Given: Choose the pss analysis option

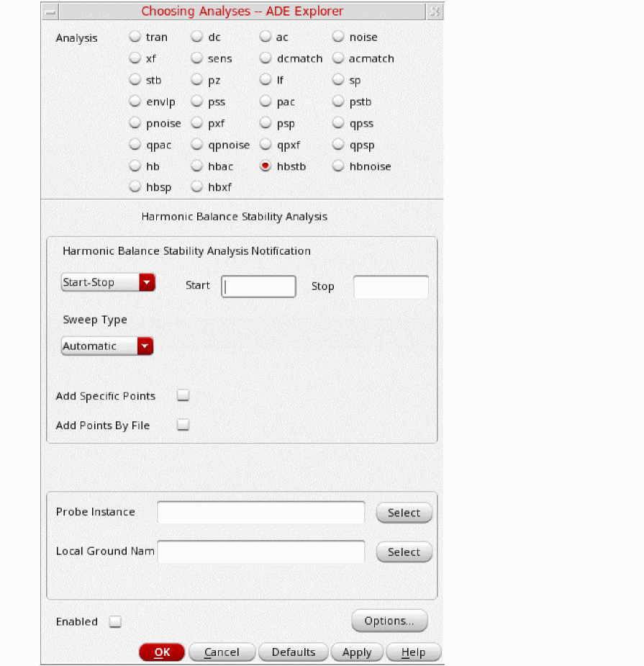Looking at the screenshot, I should point(196,102).
